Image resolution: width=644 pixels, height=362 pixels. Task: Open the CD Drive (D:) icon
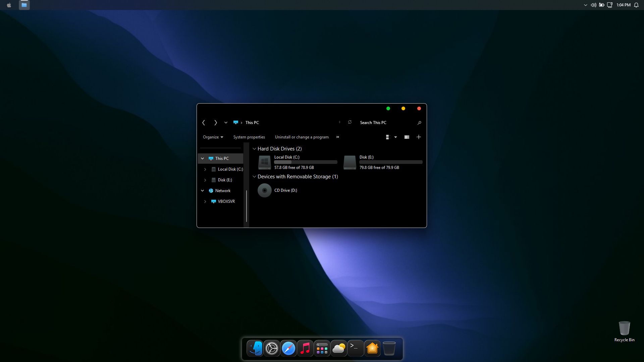tap(264, 190)
